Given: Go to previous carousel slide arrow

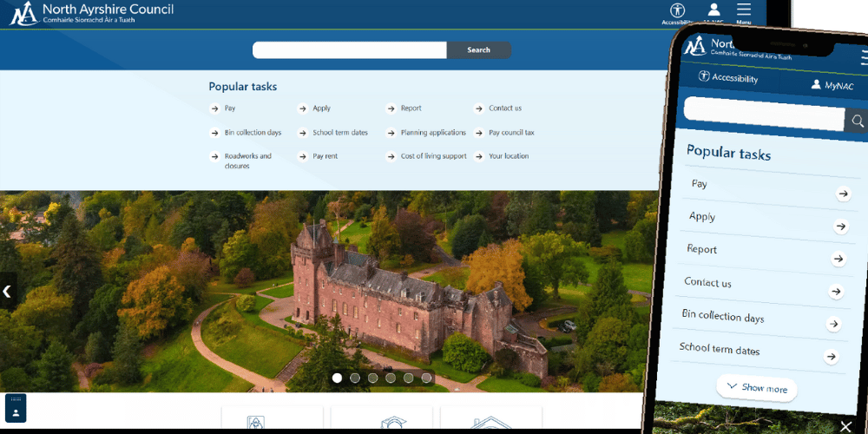Looking at the screenshot, I should 7,291.
